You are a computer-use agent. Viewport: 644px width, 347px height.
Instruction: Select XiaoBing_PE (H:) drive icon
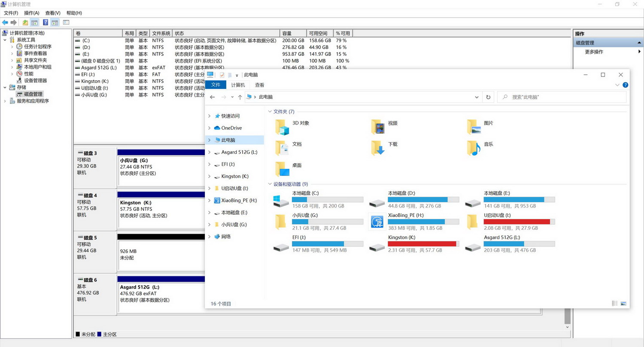pos(378,222)
